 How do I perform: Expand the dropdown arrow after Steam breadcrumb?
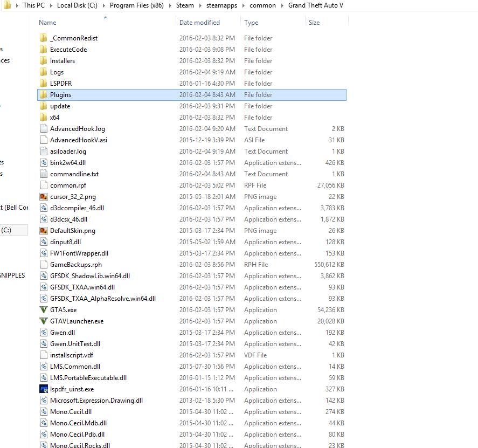coord(200,5)
